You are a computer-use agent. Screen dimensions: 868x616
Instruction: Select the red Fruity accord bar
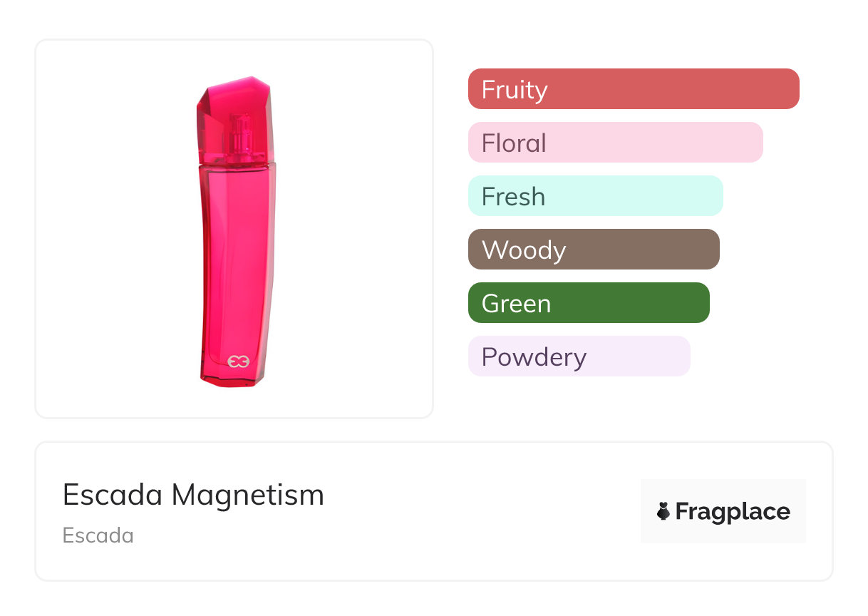pos(633,89)
